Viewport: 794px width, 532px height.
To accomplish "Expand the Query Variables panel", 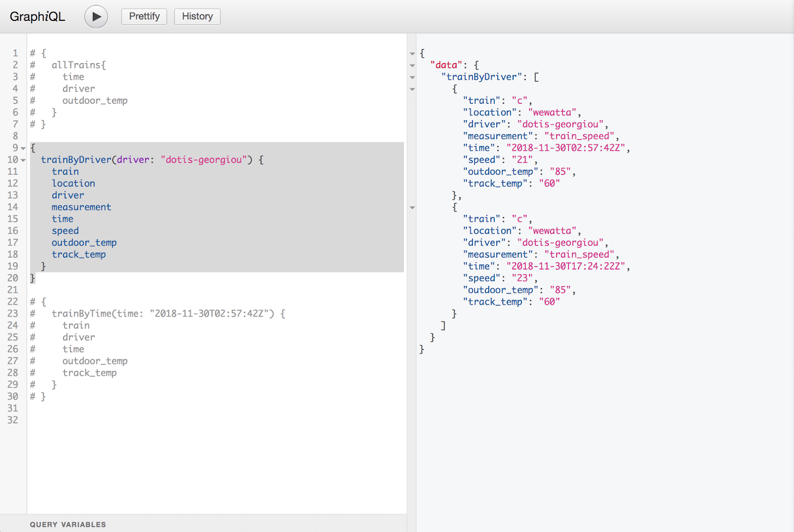I will (x=68, y=525).
